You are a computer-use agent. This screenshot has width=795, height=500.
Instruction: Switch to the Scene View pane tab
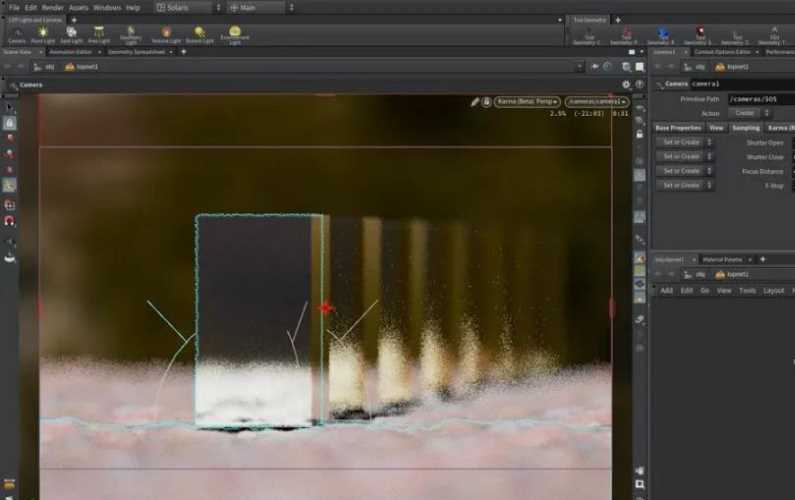coord(18,52)
